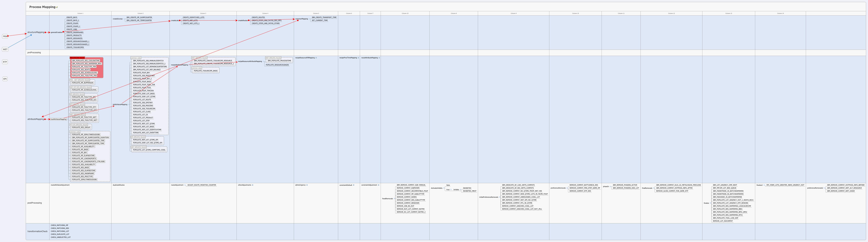Screen dimensions: 868x242
Task: Click the expand icon beside preferenceRemovals2
Action: tap(825, 188)
